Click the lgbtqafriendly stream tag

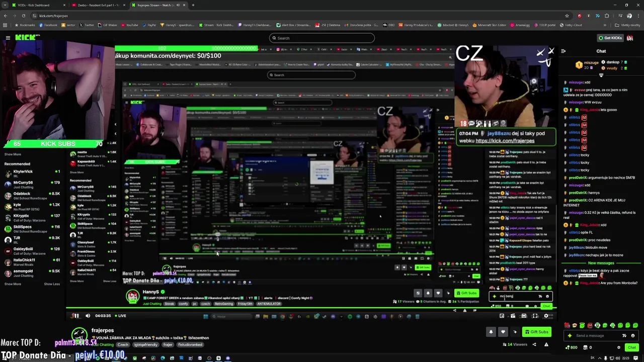pos(146,344)
